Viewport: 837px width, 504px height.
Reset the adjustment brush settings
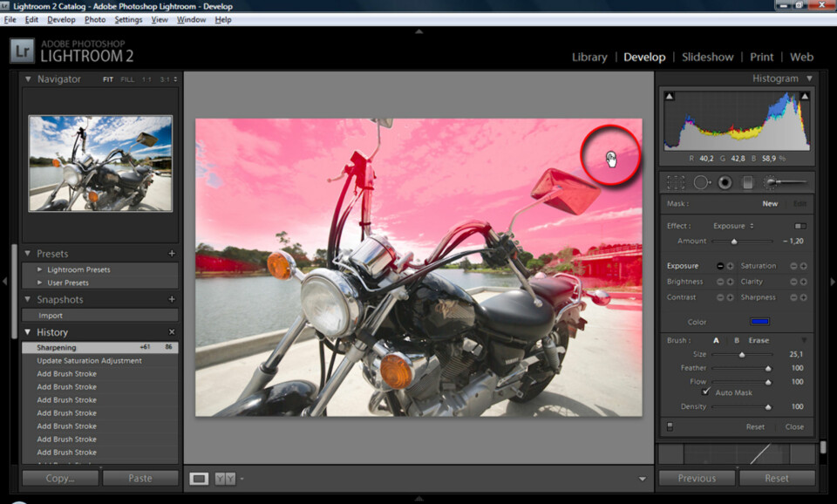point(755,426)
